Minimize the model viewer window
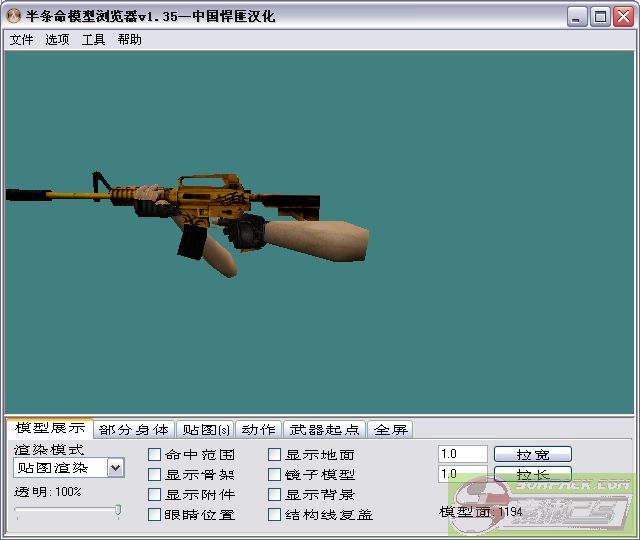The width and height of the screenshot is (640, 540). click(x=579, y=16)
